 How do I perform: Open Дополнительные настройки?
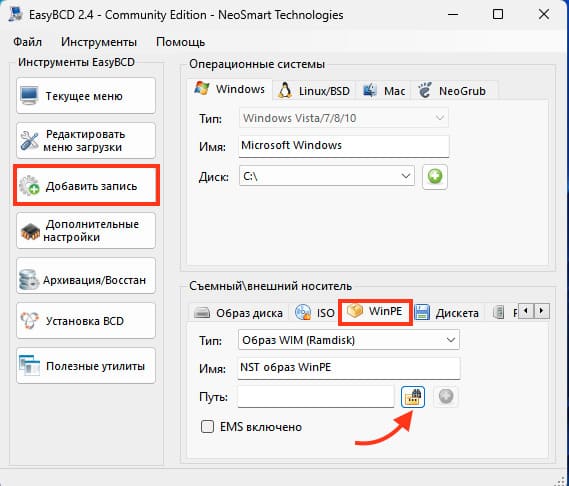(x=86, y=230)
